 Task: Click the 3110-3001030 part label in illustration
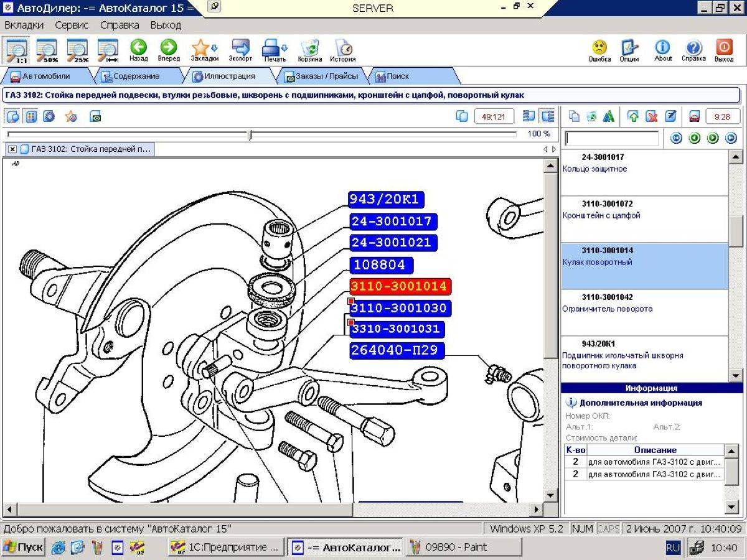tap(398, 308)
